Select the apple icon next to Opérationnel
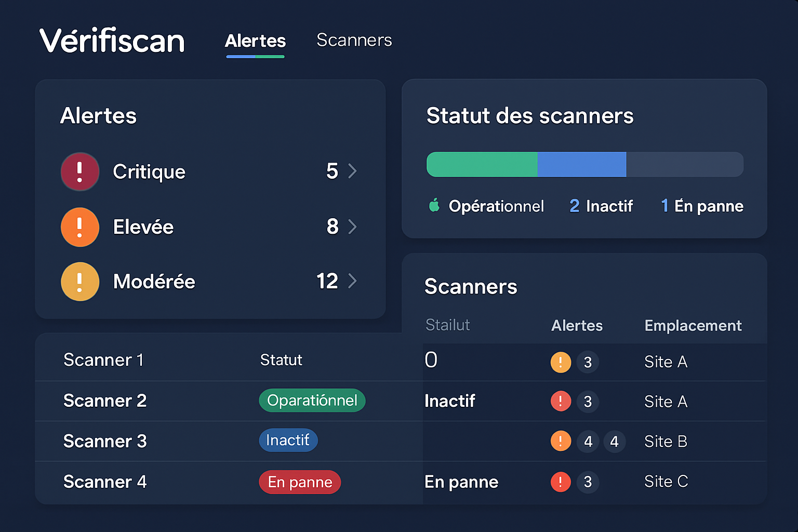This screenshot has width=798, height=532. click(x=434, y=206)
